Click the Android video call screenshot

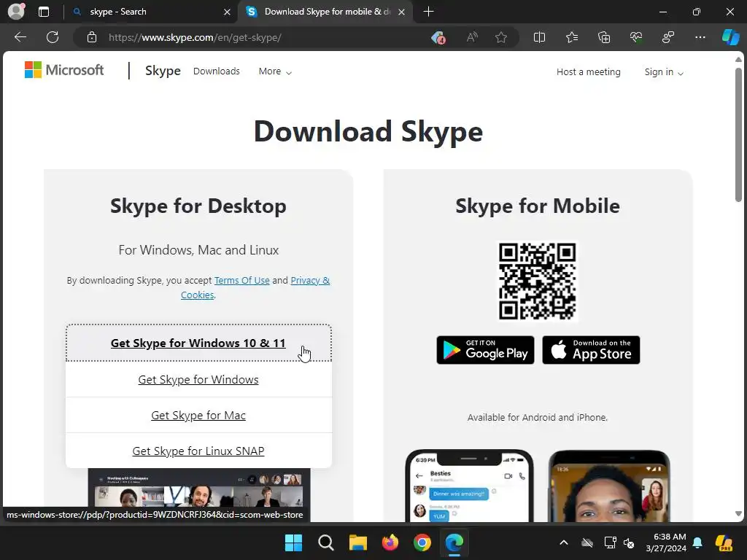[609, 486]
